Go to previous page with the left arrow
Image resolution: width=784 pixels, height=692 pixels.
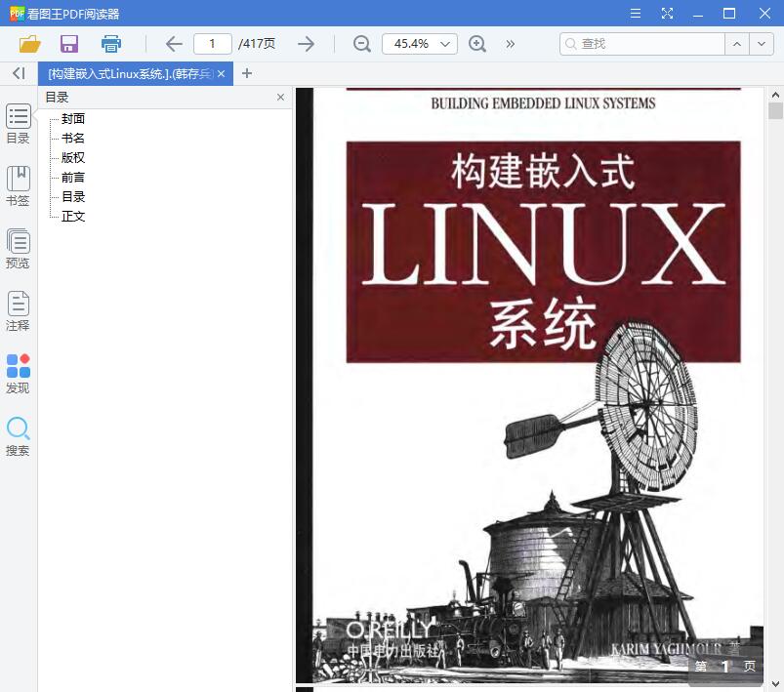[174, 44]
